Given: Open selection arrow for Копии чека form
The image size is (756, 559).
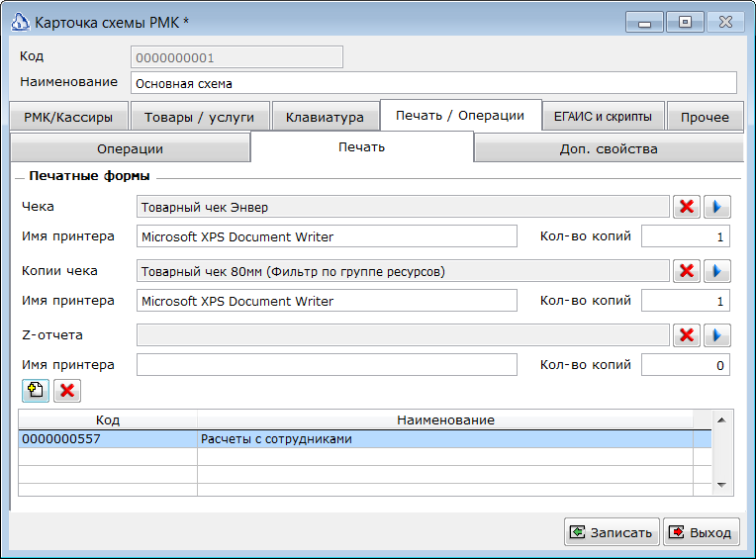Looking at the screenshot, I should [717, 271].
